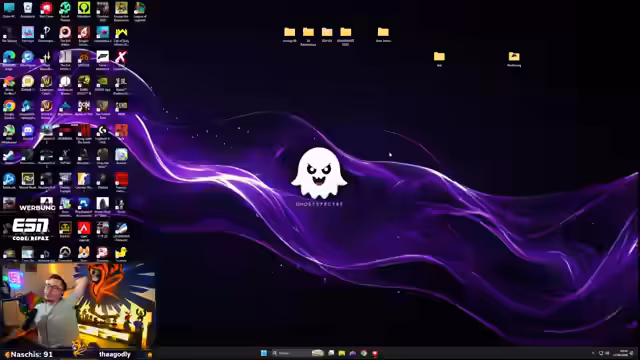This screenshot has width=640, height=360.
Task: Select the first folder in top row
Action: [x=289, y=35]
